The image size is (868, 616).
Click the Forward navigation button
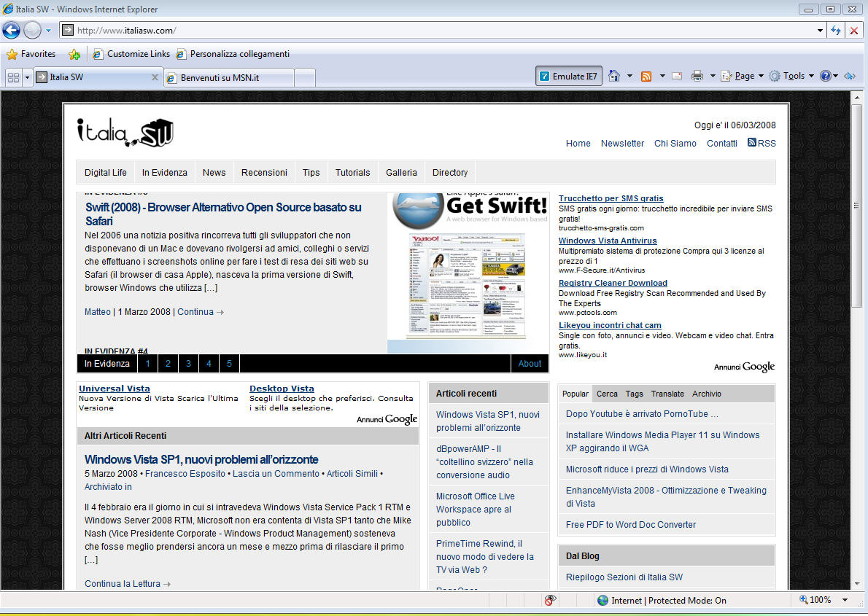[32, 30]
